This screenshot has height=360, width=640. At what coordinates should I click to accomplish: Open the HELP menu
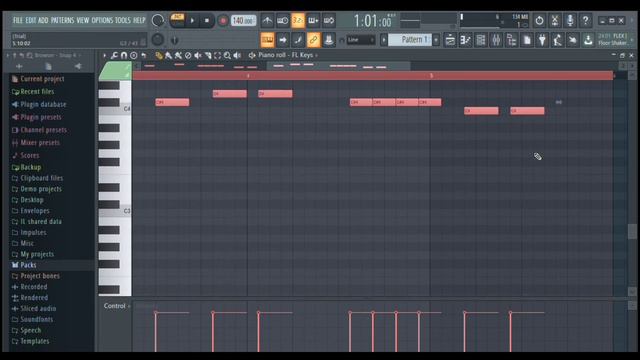coord(139,20)
